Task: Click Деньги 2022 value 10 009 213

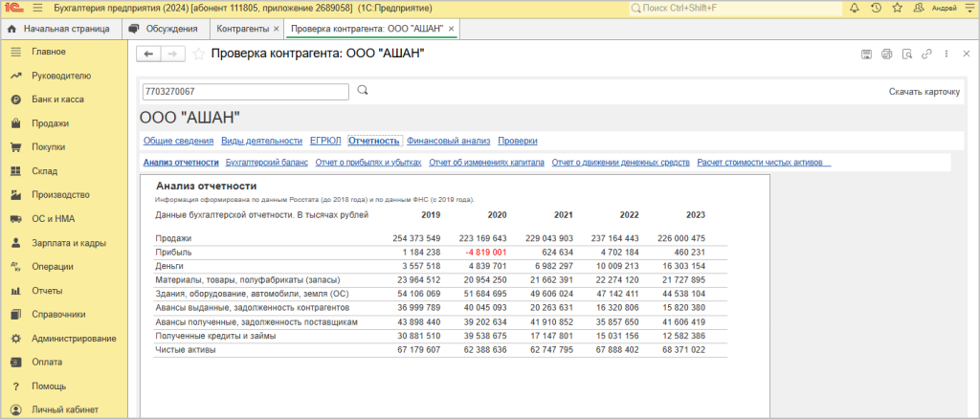Action: coord(617,267)
